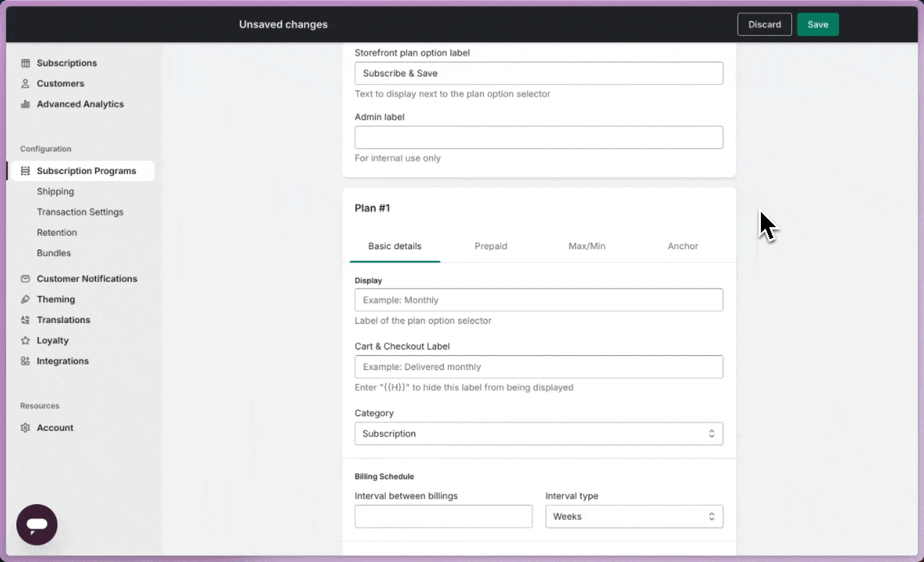Open Loyalty in the sidebar
This screenshot has height=562, width=924.
click(x=52, y=340)
